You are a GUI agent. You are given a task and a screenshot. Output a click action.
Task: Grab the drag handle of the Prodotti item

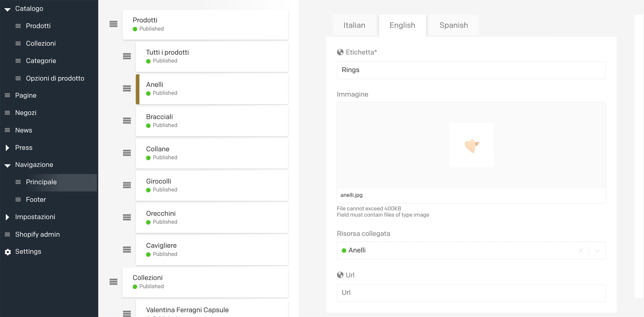click(x=113, y=24)
